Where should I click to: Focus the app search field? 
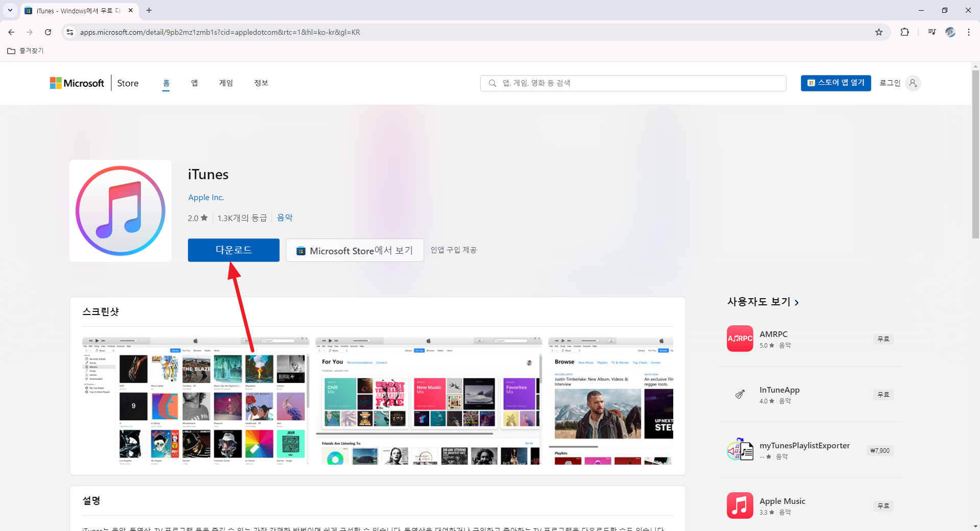pos(633,83)
